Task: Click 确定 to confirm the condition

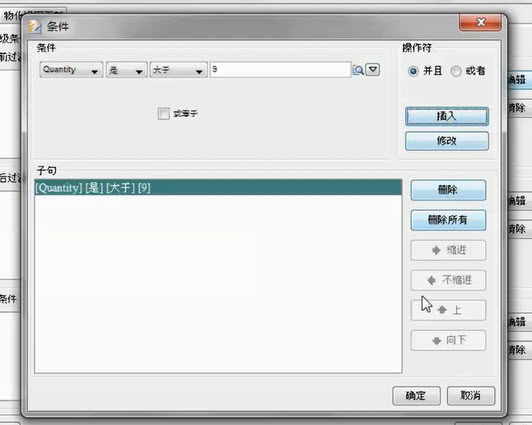Action: point(416,395)
